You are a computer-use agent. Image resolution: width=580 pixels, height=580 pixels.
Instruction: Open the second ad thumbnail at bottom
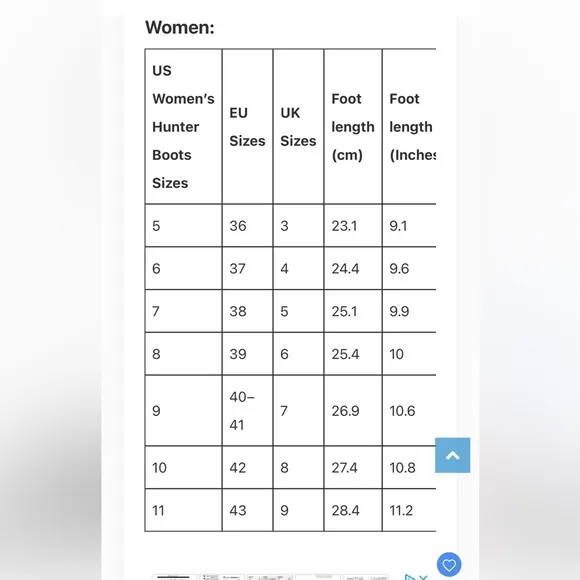click(222, 577)
